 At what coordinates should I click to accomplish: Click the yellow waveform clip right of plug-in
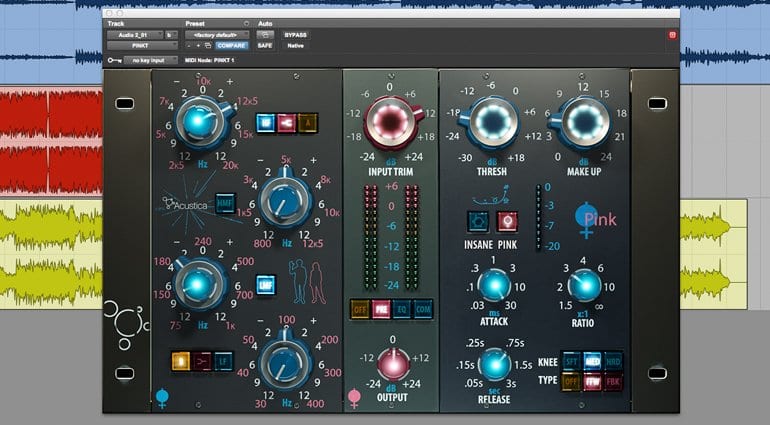(x=714, y=254)
